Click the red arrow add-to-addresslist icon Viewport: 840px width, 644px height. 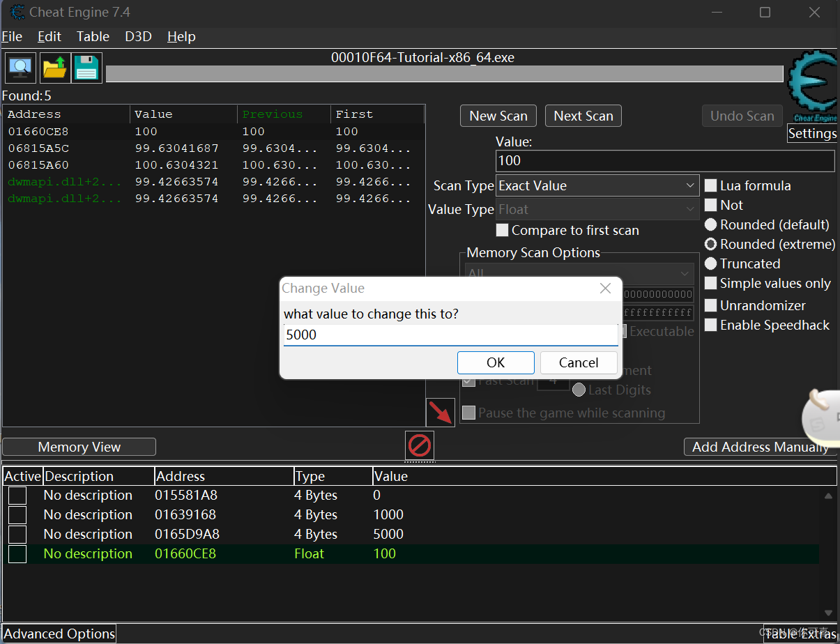tap(441, 413)
